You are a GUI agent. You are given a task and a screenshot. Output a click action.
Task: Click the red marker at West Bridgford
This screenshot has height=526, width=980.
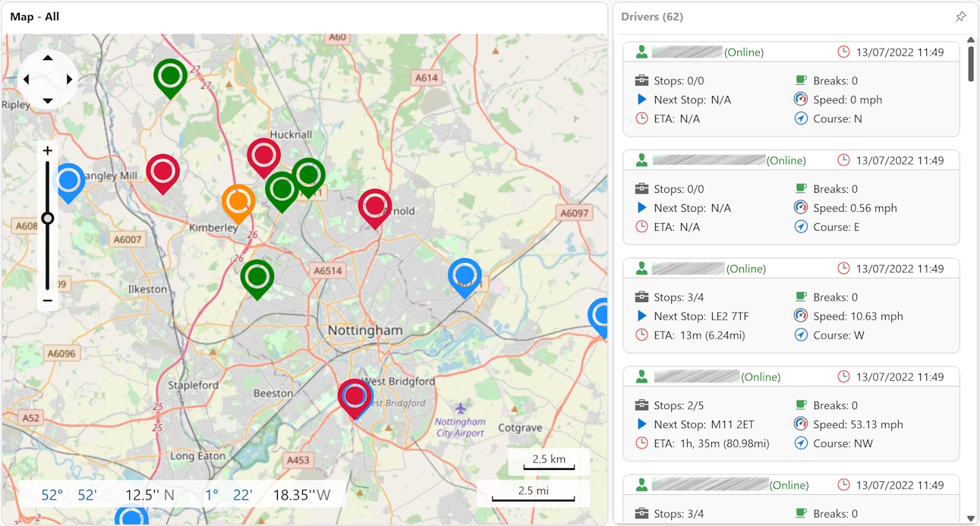355,395
